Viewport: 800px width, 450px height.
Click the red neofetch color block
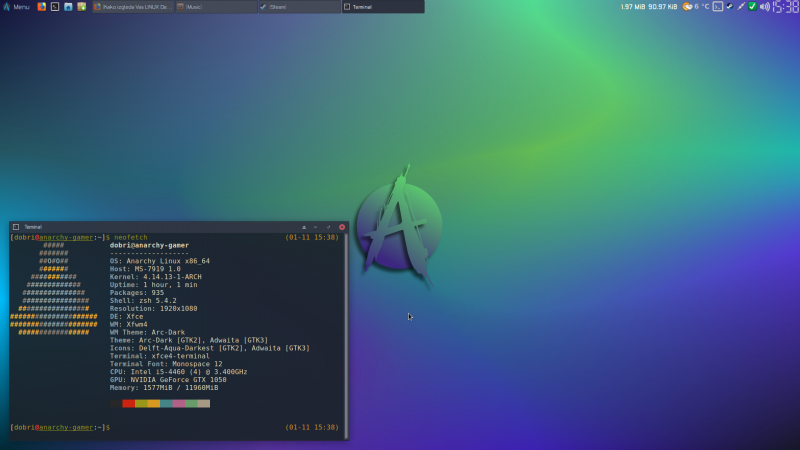129,404
